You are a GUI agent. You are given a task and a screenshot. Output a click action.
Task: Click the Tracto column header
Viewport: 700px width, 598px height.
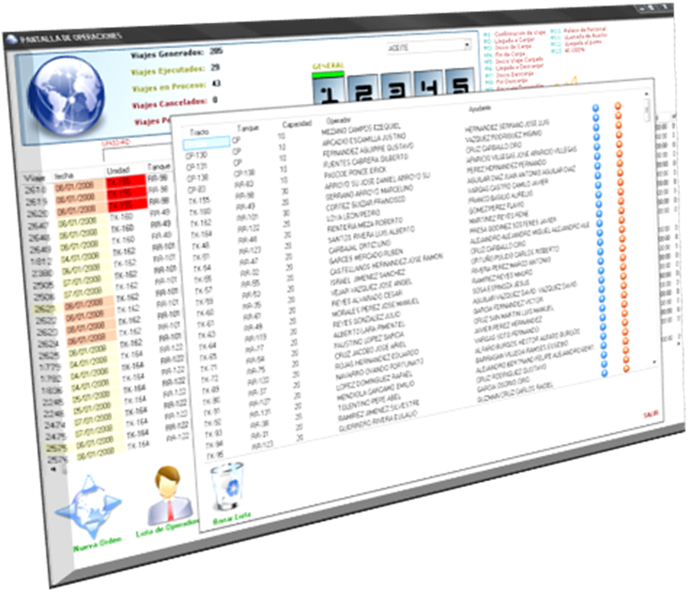(199, 132)
